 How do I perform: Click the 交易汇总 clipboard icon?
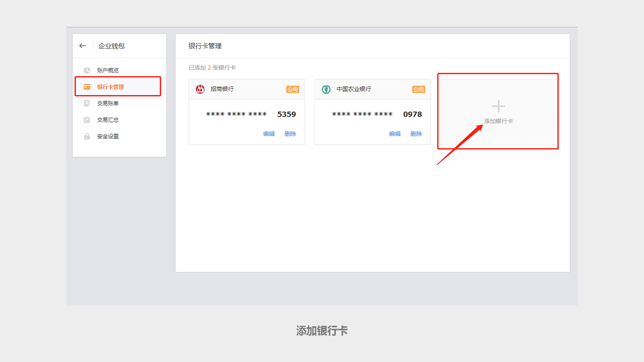point(87,120)
